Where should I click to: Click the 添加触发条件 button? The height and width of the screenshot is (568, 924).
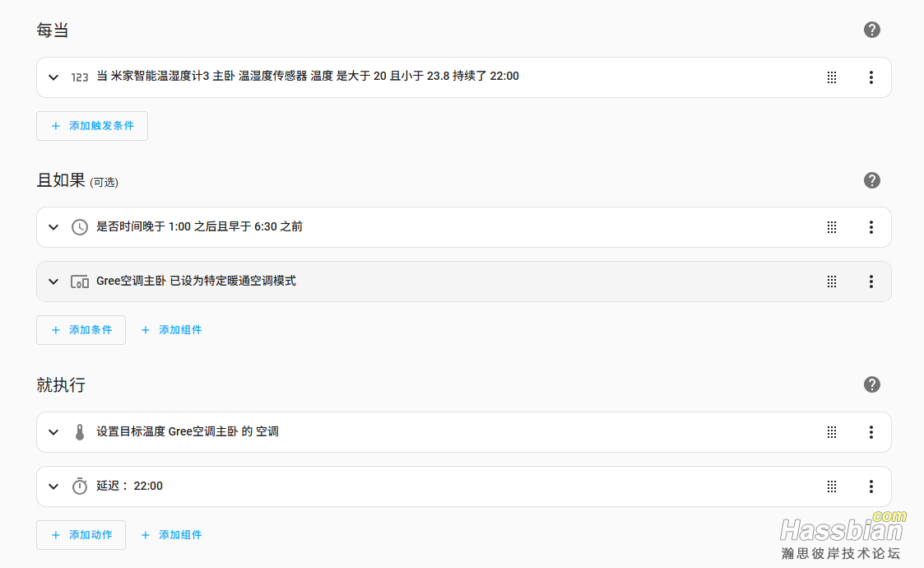pyautogui.click(x=92, y=126)
